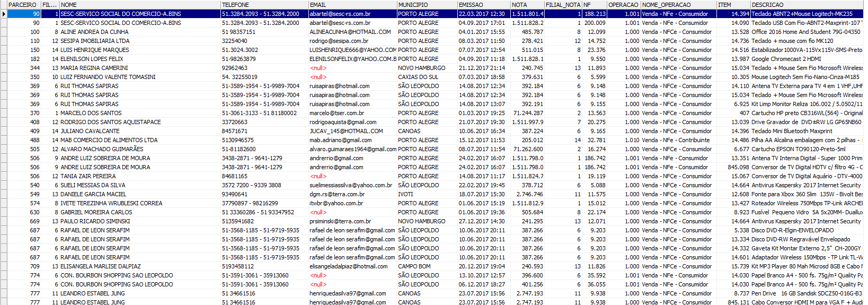Select the IVOTI municipality cell
868x305 pixels.
[x=427, y=194]
